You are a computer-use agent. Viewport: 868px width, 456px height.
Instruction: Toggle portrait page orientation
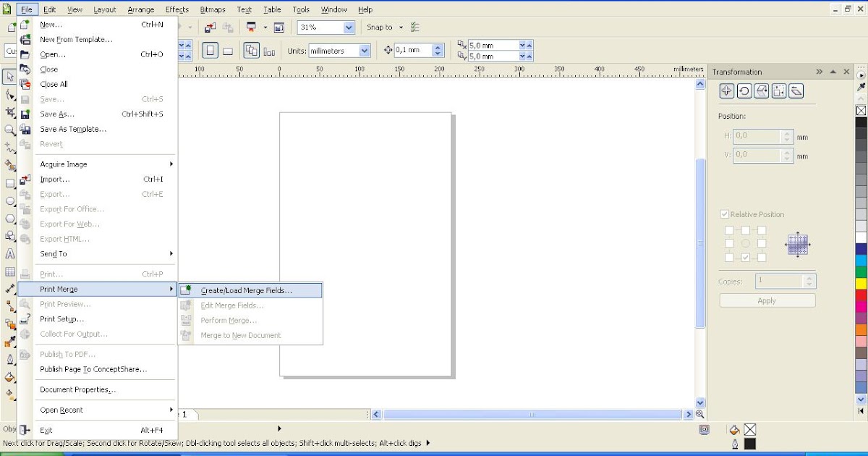coord(210,49)
